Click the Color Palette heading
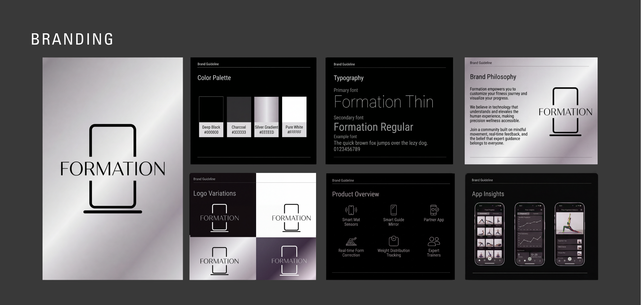The width and height of the screenshot is (644, 305). click(214, 78)
